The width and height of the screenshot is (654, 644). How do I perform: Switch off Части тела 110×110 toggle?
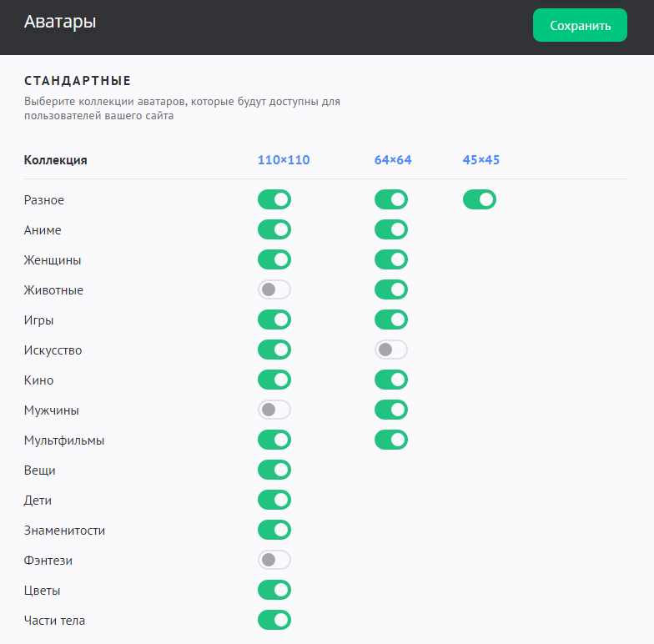[274, 621]
